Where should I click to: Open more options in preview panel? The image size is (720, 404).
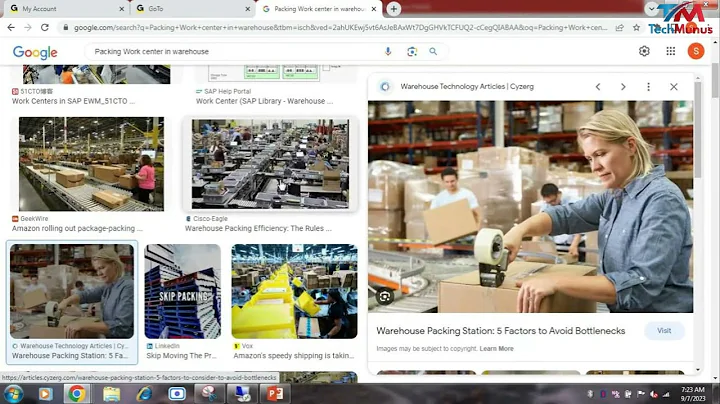[648, 86]
